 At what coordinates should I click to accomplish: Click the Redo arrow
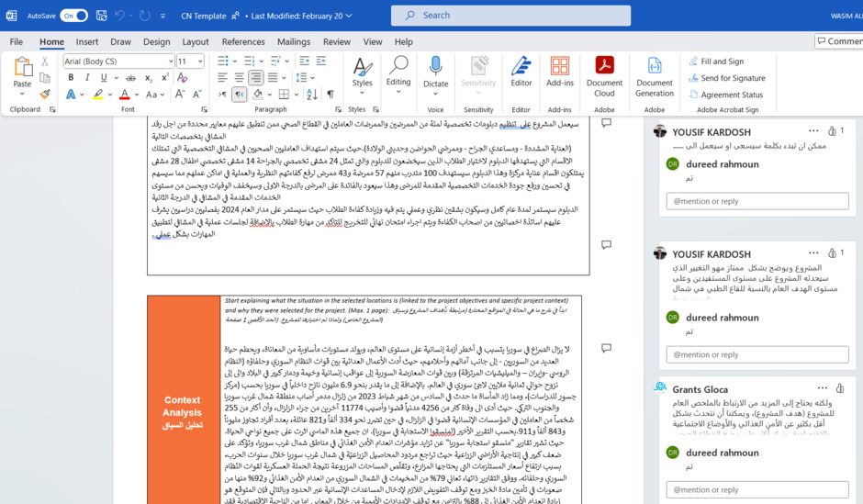(145, 16)
